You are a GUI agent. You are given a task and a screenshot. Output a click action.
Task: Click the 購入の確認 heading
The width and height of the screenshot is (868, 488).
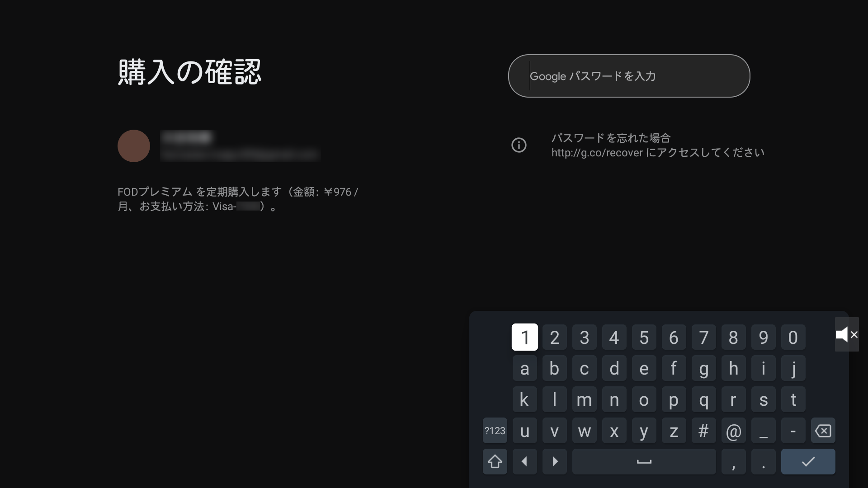tap(189, 72)
